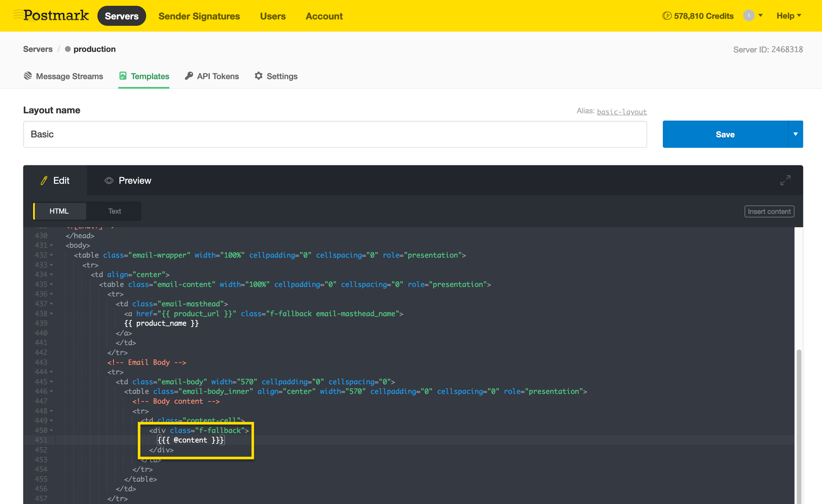Click the Layout name input field
The height and width of the screenshot is (504, 822).
click(335, 134)
